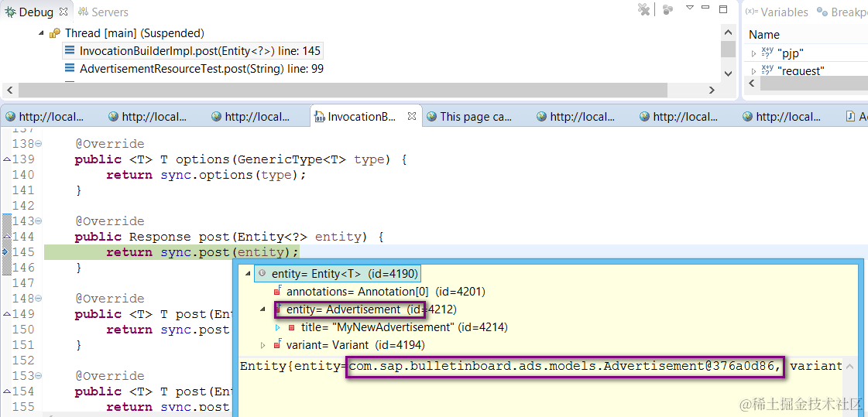The height and width of the screenshot is (417, 868).
Task: Click private field icon beside title=
Action: (292, 327)
